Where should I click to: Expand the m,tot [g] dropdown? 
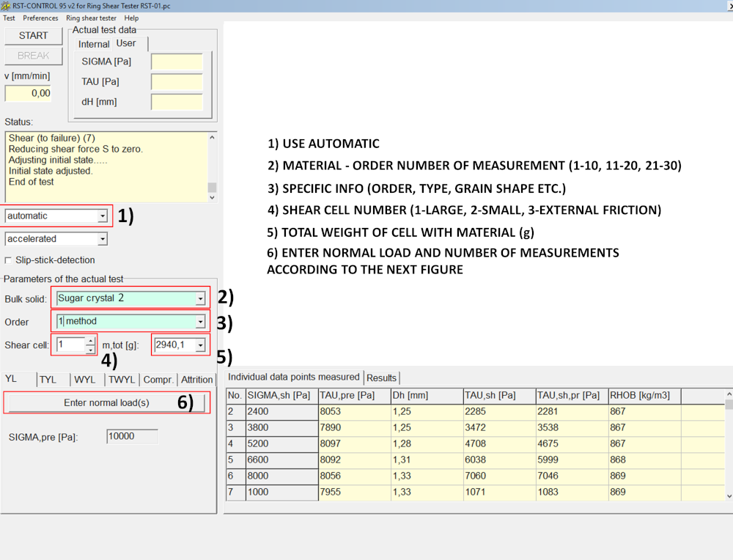(x=200, y=345)
